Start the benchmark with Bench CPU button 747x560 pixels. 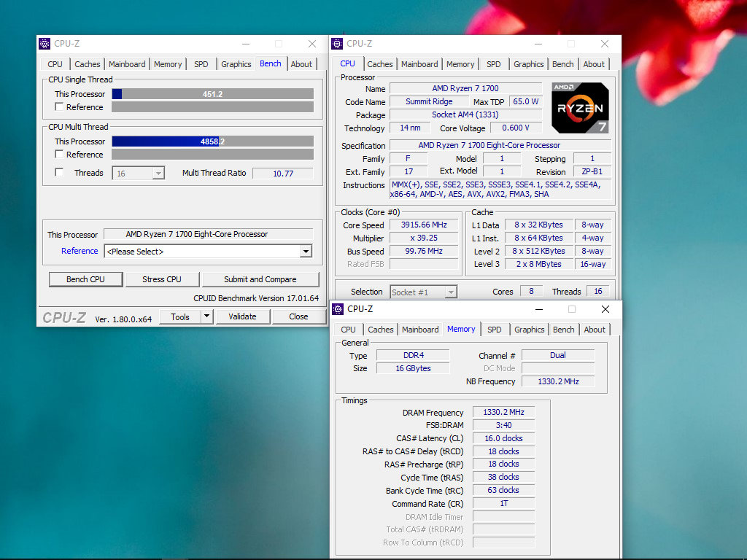pos(86,279)
